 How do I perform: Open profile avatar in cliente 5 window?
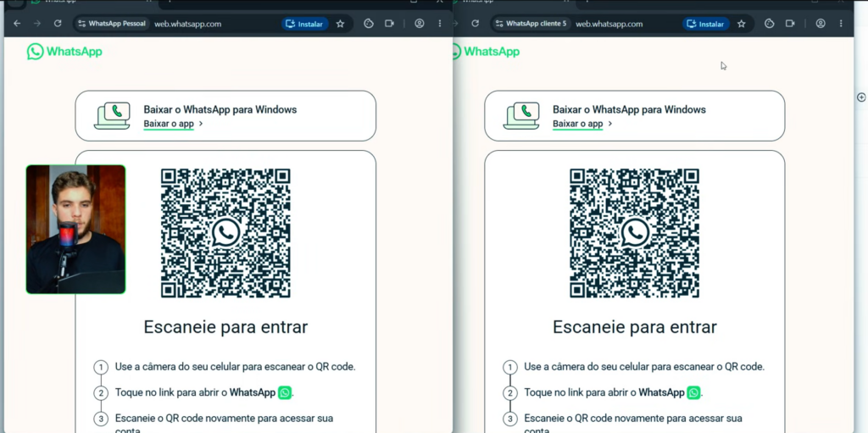pyautogui.click(x=821, y=23)
